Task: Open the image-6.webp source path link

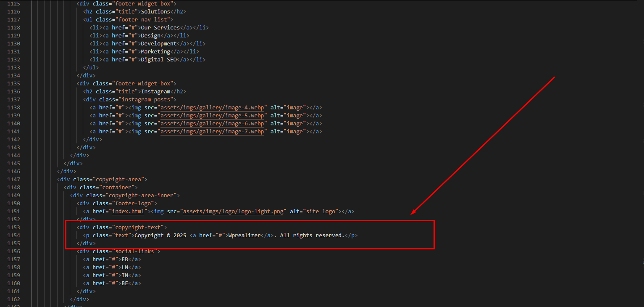Action: pyautogui.click(x=212, y=124)
